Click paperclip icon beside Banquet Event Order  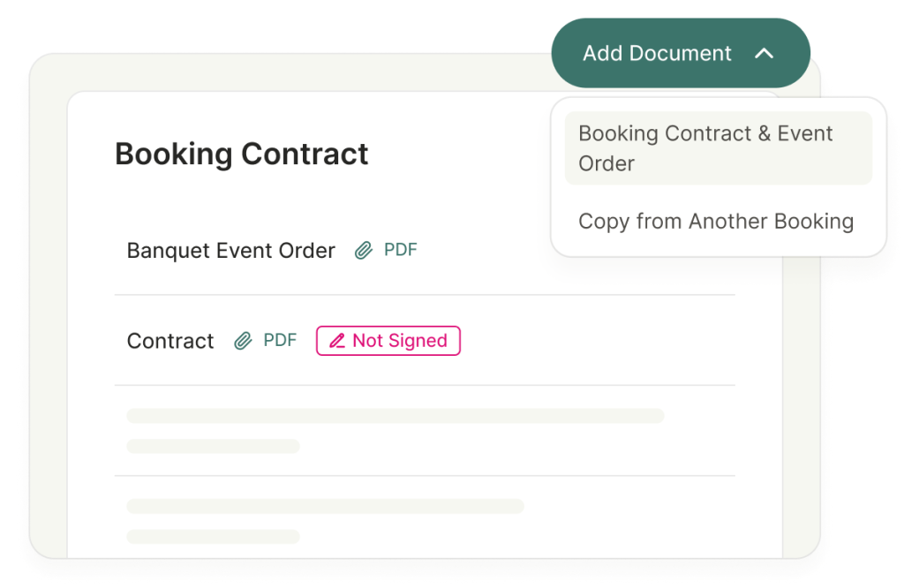[363, 250]
